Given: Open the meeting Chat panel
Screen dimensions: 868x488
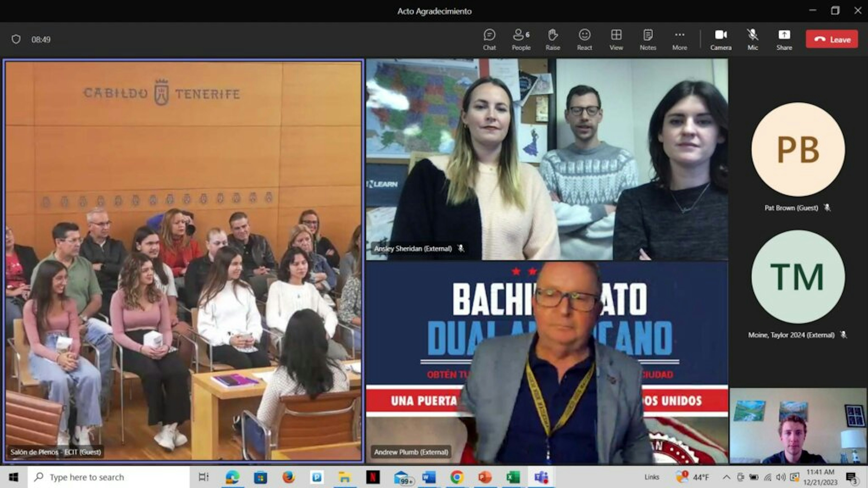Looking at the screenshot, I should coord(489,39).
